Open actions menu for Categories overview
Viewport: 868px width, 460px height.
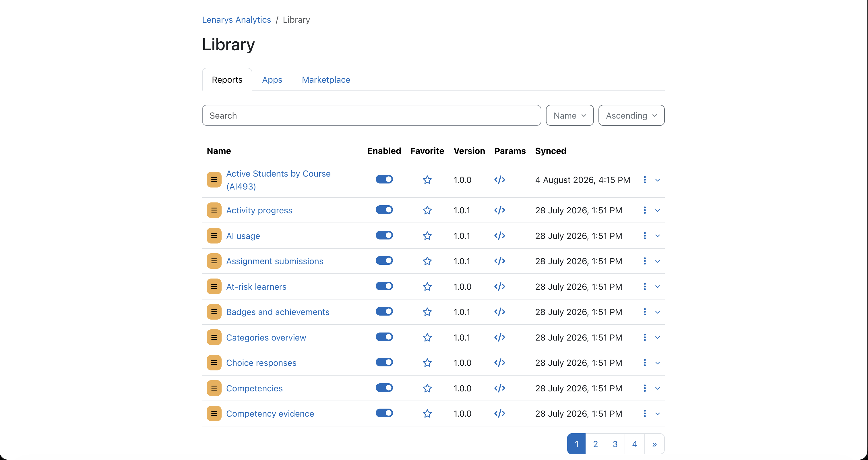point(645,337)
